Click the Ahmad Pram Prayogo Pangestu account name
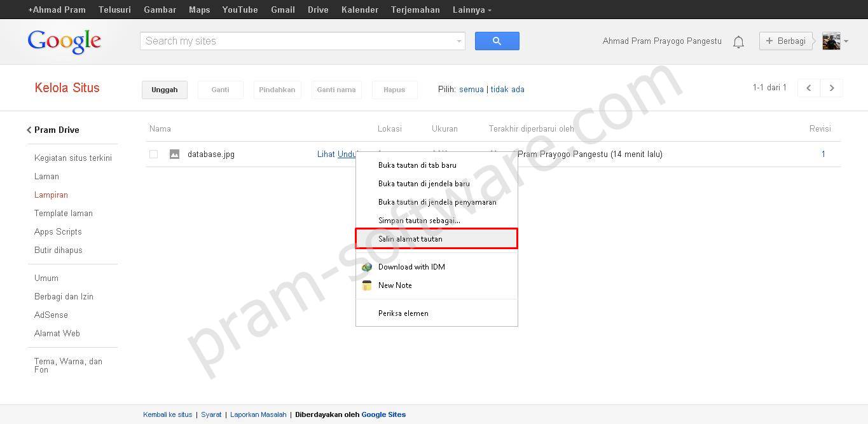 (662, 41)
